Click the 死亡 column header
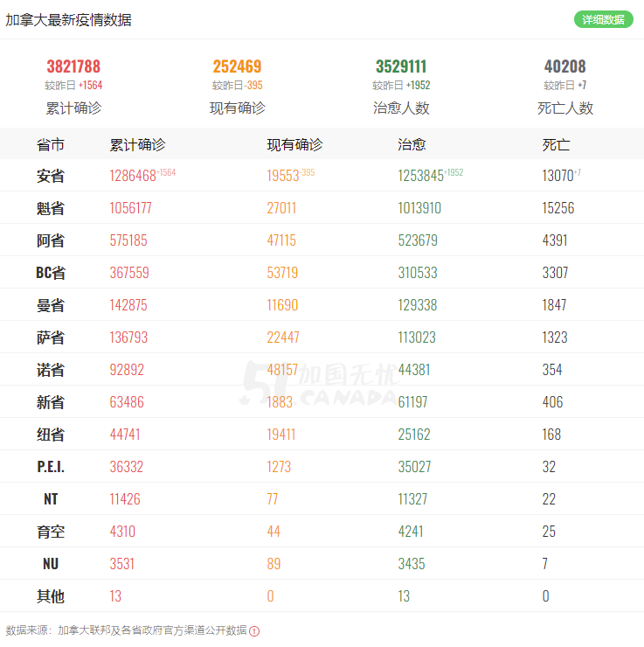644x647 pixels. click(556, 145)
